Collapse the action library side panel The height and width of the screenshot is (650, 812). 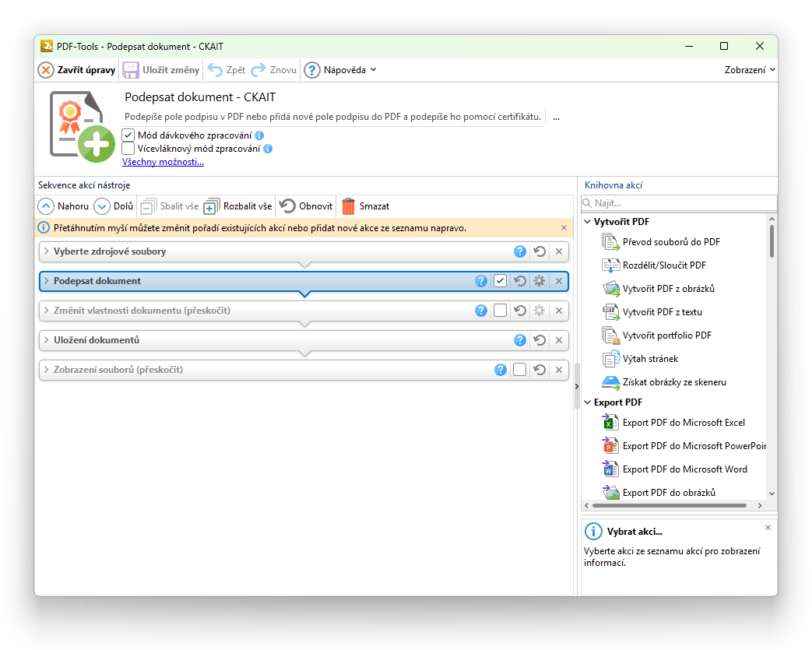click(x=577, y=386)
